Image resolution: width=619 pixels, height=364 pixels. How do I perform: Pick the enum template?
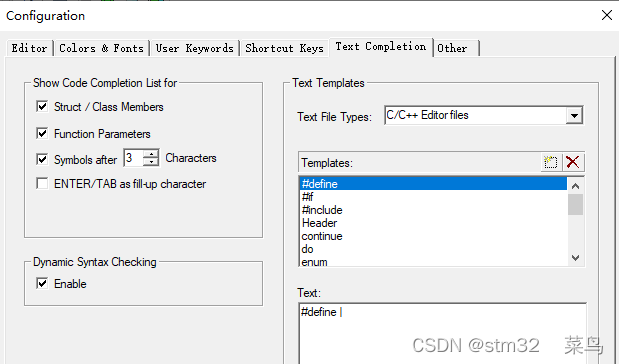click(433, 261)
